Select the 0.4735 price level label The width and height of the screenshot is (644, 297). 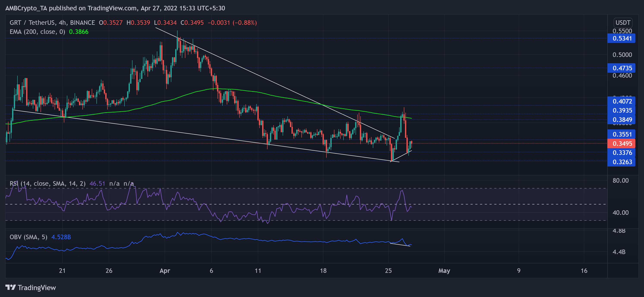point(622,68)
